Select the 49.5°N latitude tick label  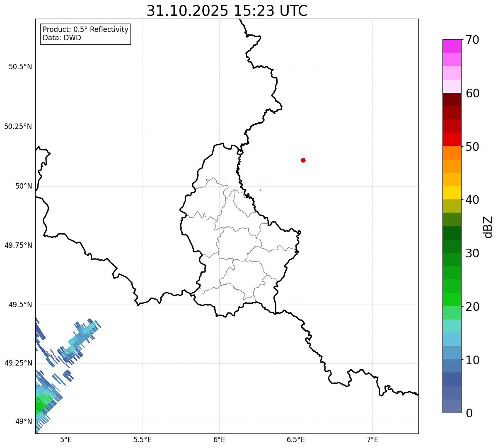click(20, 305)
